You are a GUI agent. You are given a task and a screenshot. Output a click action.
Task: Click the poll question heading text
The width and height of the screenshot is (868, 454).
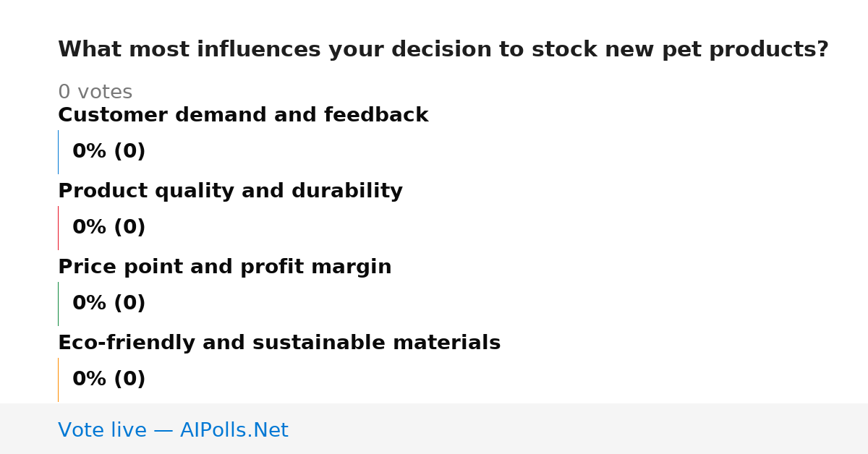[443, 50]
